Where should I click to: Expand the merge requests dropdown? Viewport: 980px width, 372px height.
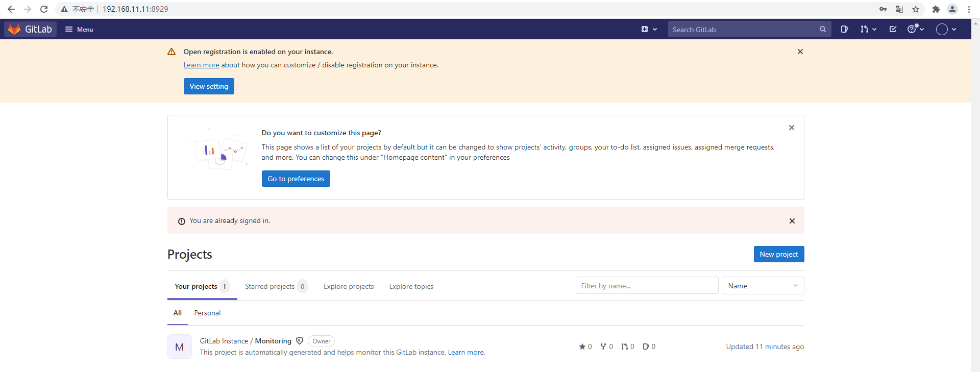tap(868, 29)
